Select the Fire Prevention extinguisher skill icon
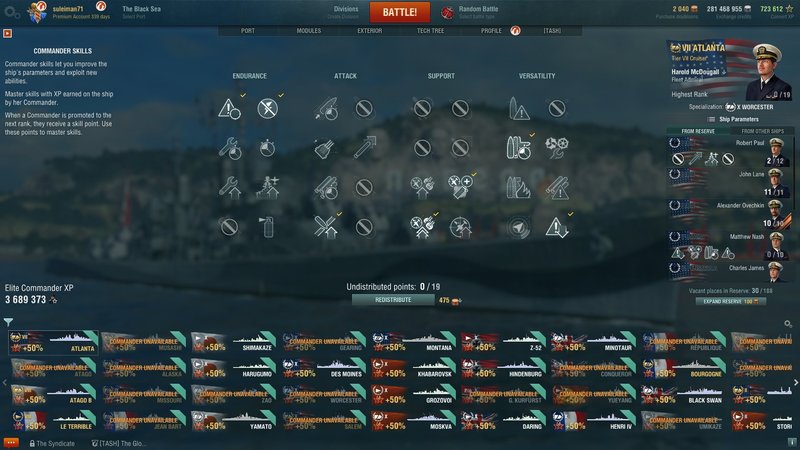Viewport: 800px width, 450px height. tap(267, 227)
